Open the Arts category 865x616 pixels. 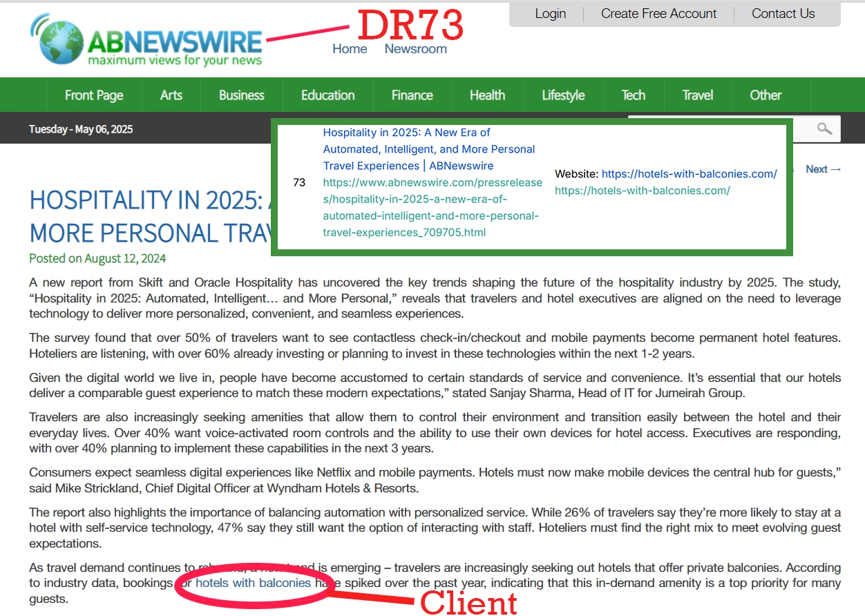171,95
